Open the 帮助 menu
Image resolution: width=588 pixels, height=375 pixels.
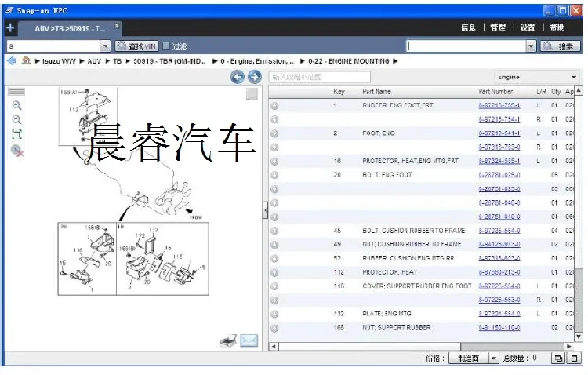pyautogui.click(x=557, y=27)
